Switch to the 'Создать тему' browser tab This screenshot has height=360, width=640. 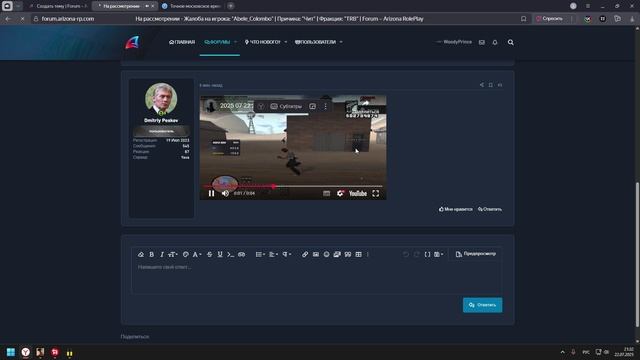pyautogui.click(x=58, y=6)
